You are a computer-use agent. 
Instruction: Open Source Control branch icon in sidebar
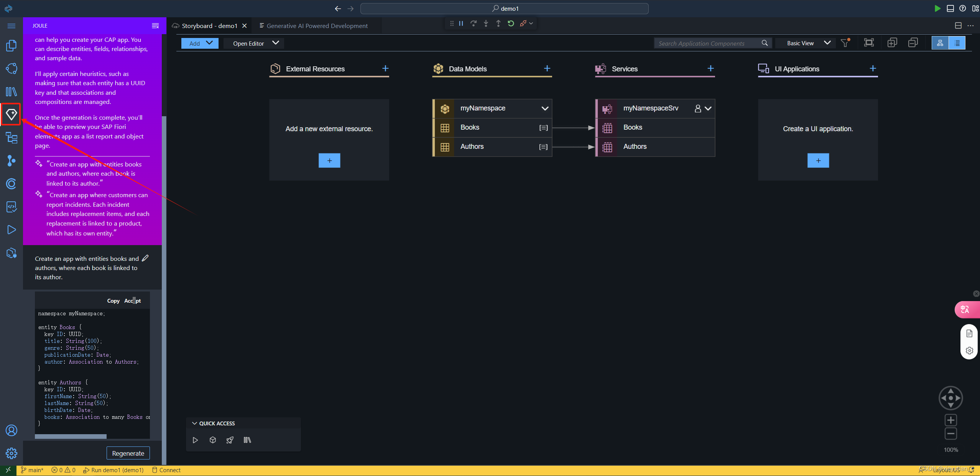11,161
